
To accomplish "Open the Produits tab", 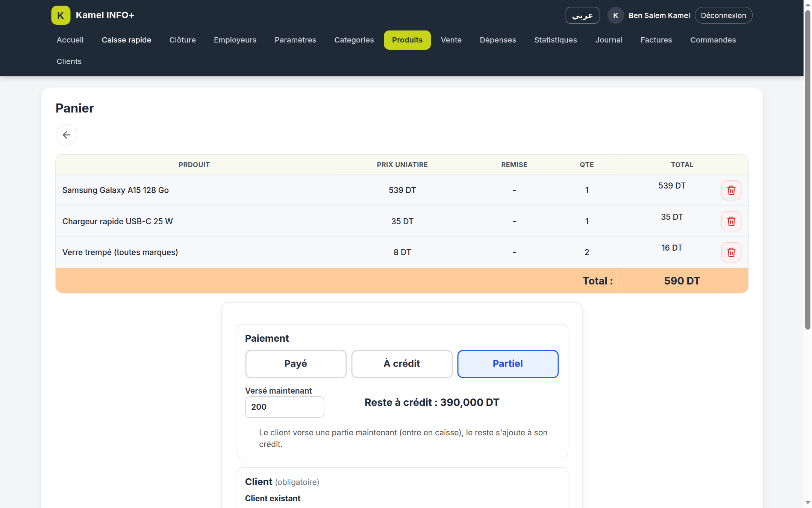I will [407, 40].
